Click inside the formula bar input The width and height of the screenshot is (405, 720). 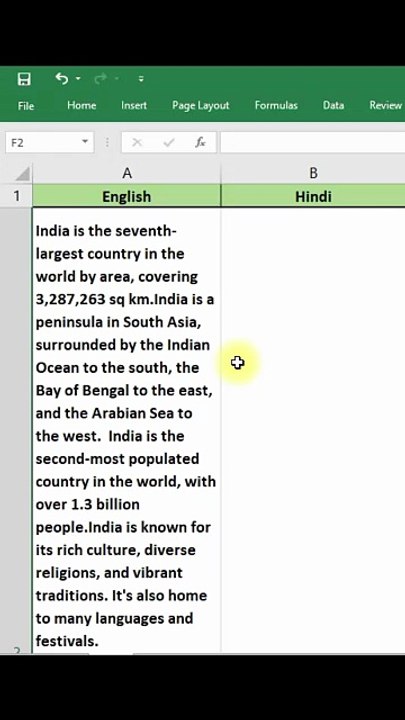point(312,142)
